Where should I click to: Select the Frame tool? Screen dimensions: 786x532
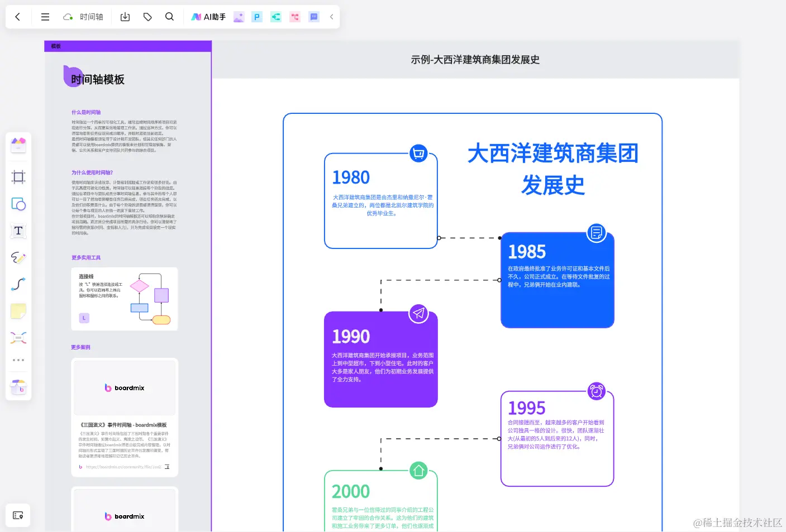coord(18,176)
